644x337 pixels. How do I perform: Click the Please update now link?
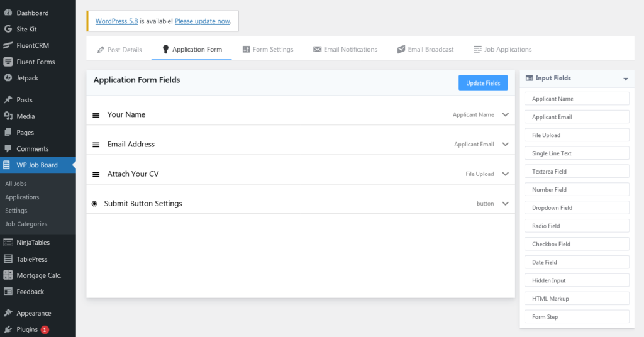coord(202,21)
